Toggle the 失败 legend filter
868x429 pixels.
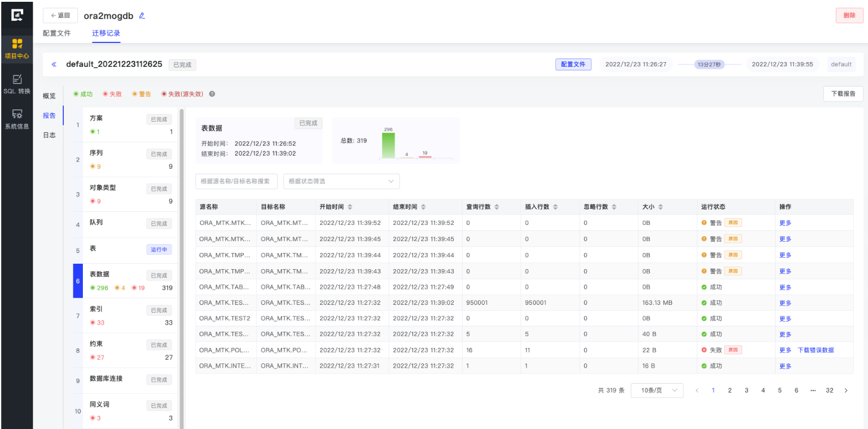pyautogui.click(x=112, y=94)
